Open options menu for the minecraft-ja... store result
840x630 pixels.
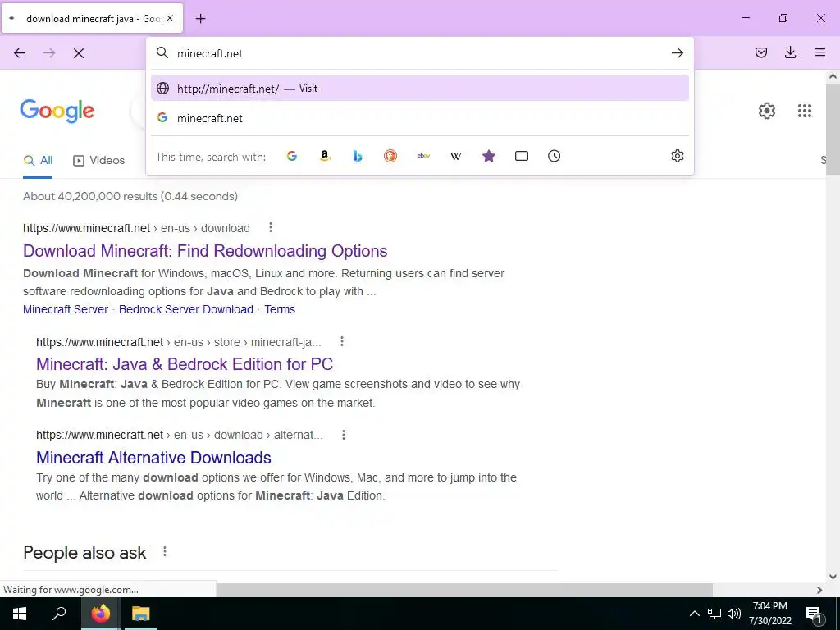point(342,341)
